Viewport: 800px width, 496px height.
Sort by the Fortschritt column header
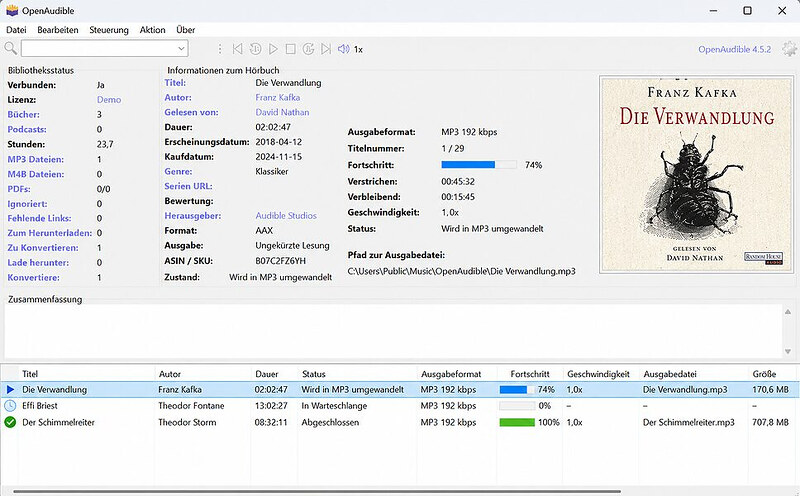[x=530, y=374]
